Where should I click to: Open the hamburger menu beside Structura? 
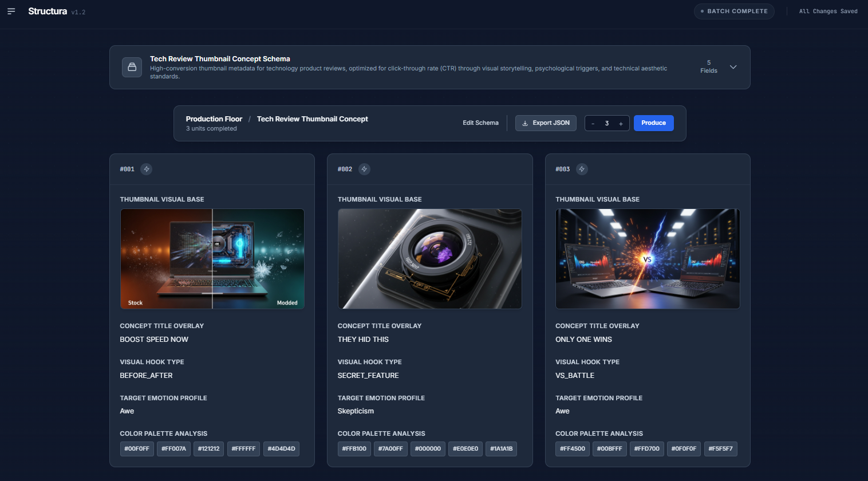tap(11, 11)
